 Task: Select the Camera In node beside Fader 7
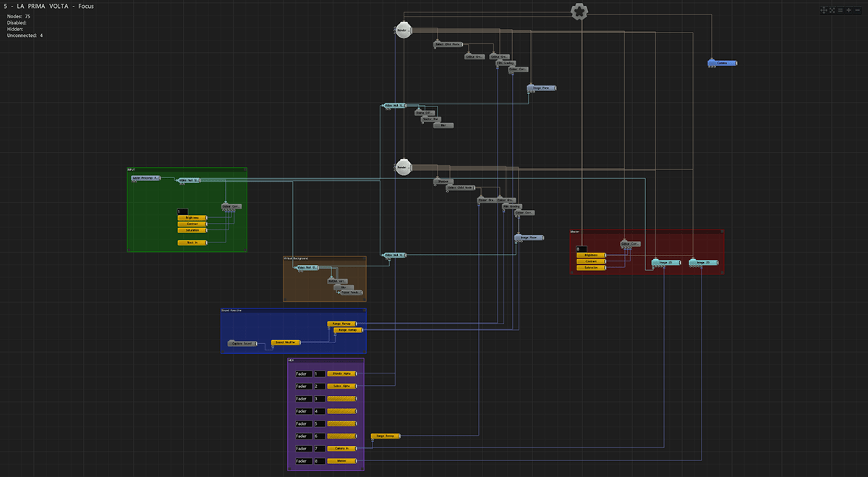[342, 449]
